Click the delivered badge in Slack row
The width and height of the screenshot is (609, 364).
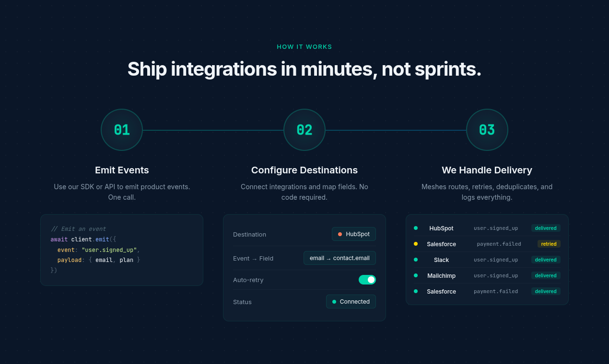coord(546,260)
